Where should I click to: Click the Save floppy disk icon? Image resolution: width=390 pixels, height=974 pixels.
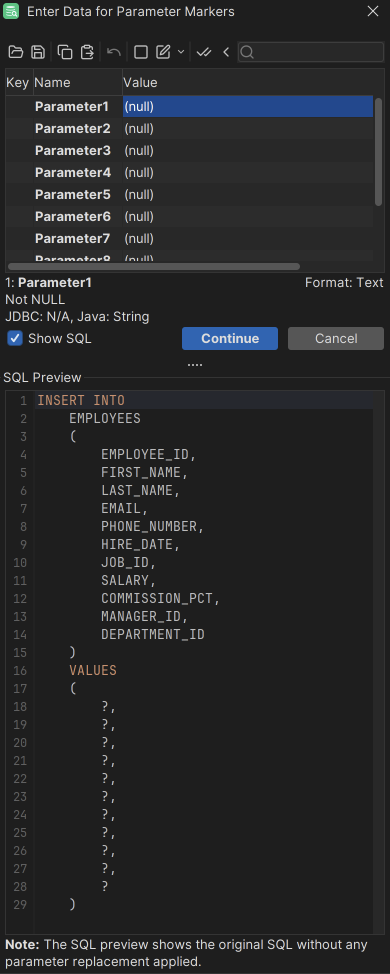pos(38,52)
